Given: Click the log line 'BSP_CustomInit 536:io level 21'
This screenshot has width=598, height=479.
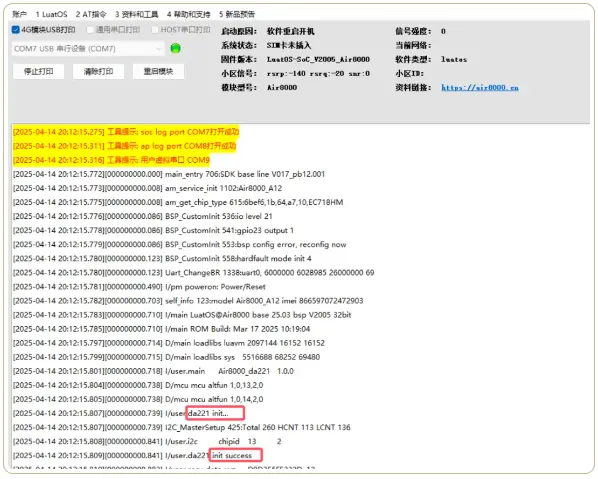Looking at the screenshot, I should click(143, 216).
